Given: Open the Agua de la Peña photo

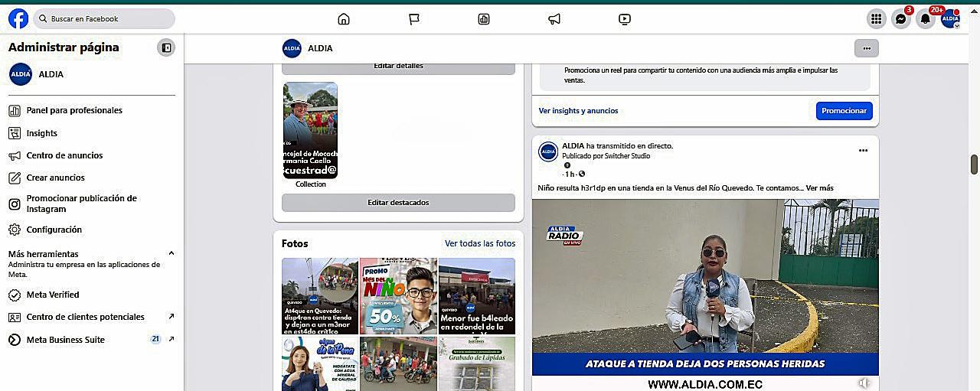Looking at the screenshot, I should (320, 363).
